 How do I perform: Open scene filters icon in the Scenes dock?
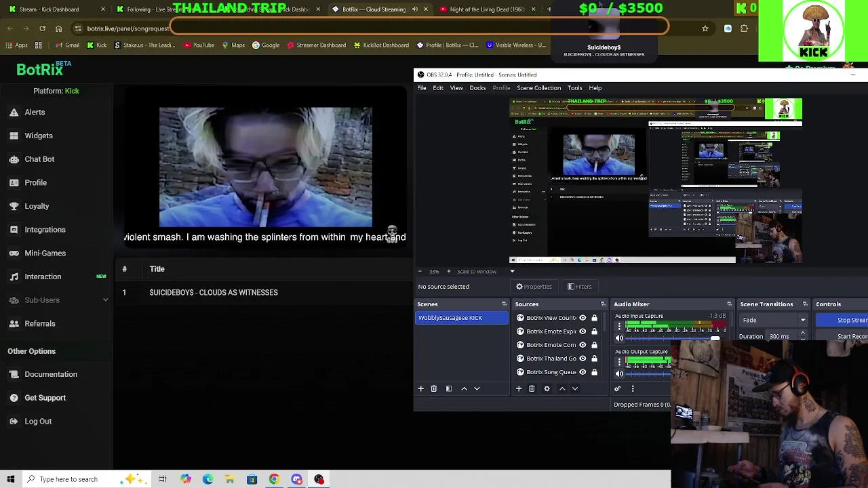448,389
